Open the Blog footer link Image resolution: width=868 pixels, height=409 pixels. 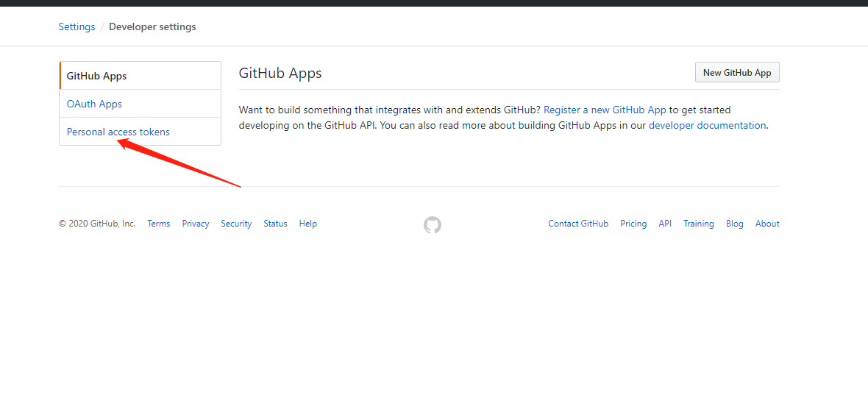(x=735, y=224)
